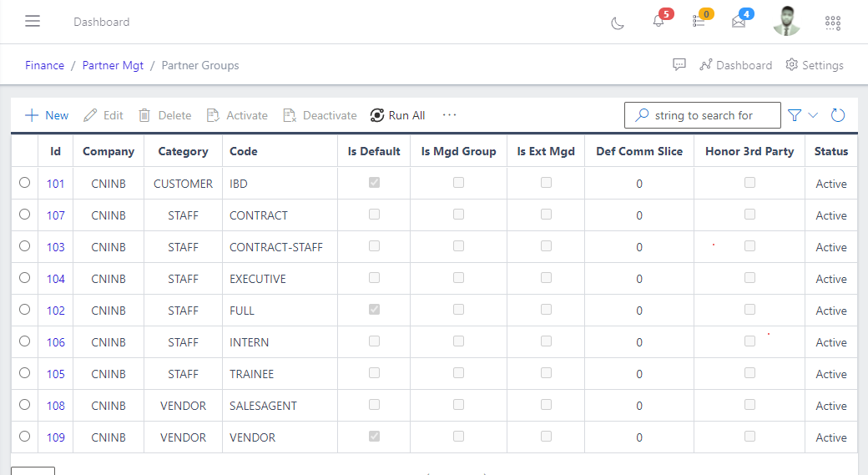Open the user profile avatar

point(786,21)
